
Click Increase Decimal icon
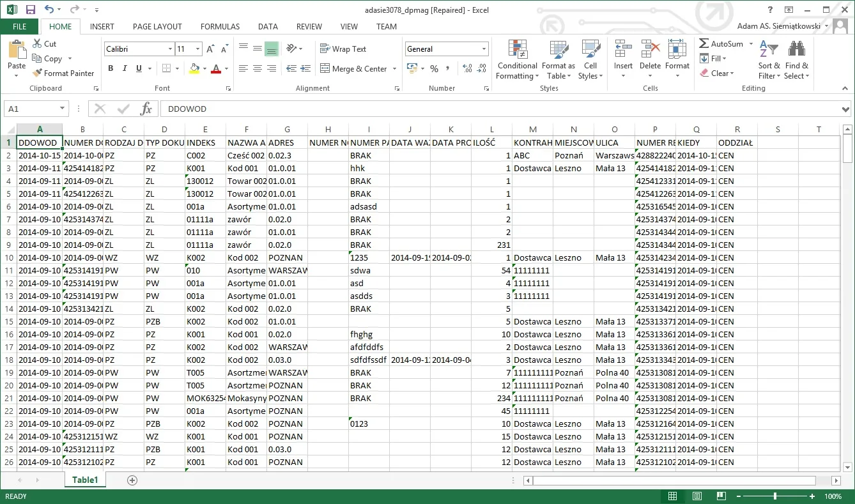[467, 68]
